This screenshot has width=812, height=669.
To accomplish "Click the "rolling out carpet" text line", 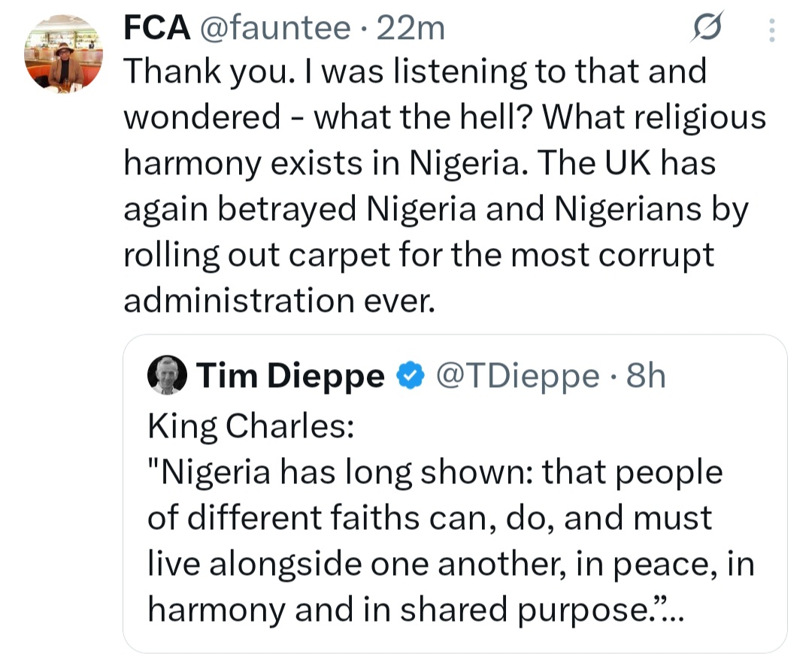I will (417, 255).
